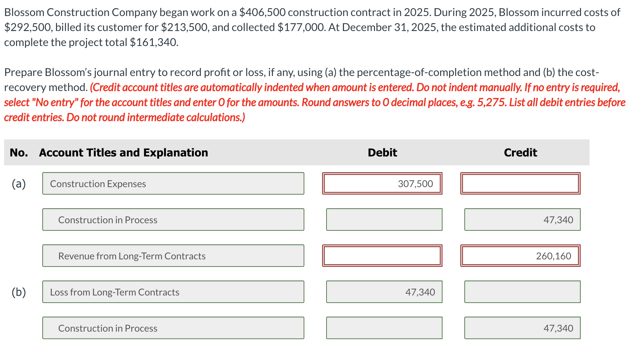Open the Revenue from Long-Term Contracts account dropdown
This screenshot has height=364, width=638.
coord(173,256)
